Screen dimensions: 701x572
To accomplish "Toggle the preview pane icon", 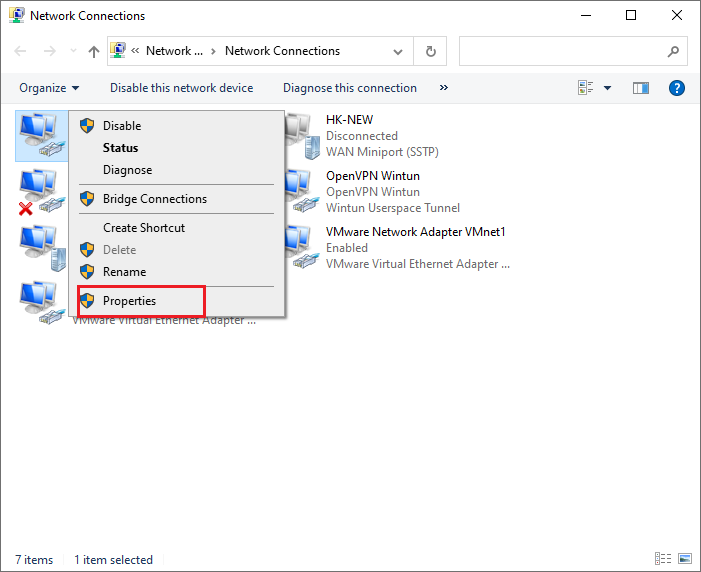I will point(641,88).
